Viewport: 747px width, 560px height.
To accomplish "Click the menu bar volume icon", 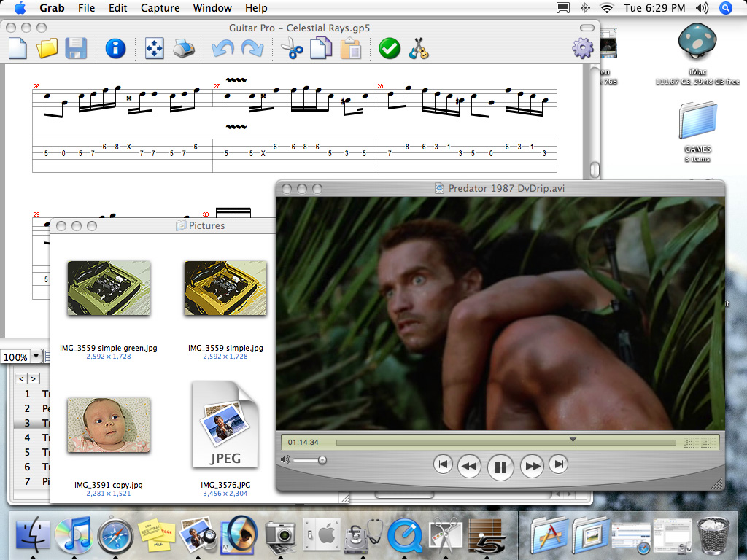I will (x=702, y=8).
